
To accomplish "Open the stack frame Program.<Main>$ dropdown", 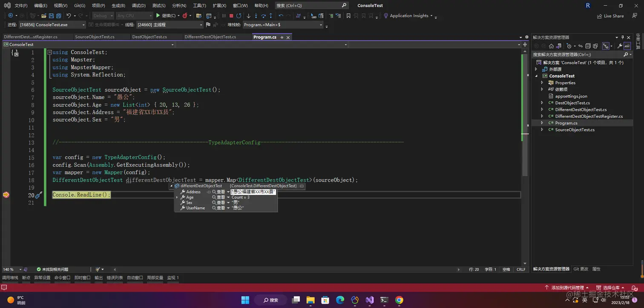I will [x=321, y=25].
